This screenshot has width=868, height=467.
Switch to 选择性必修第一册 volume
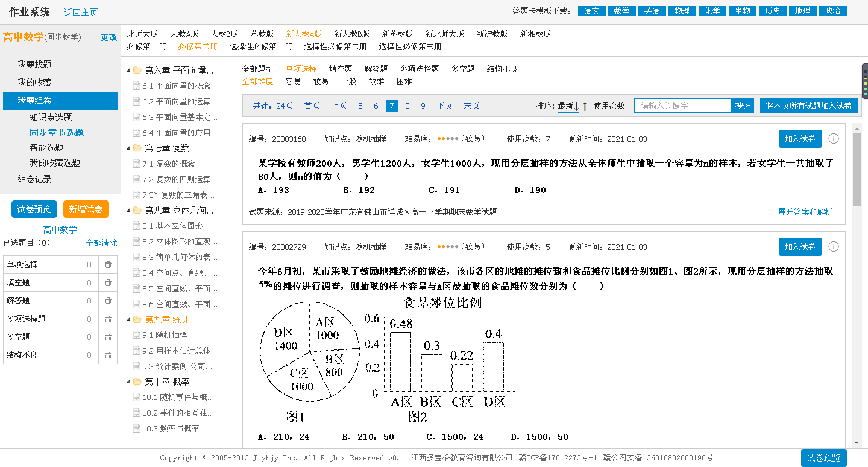point(260,46)
